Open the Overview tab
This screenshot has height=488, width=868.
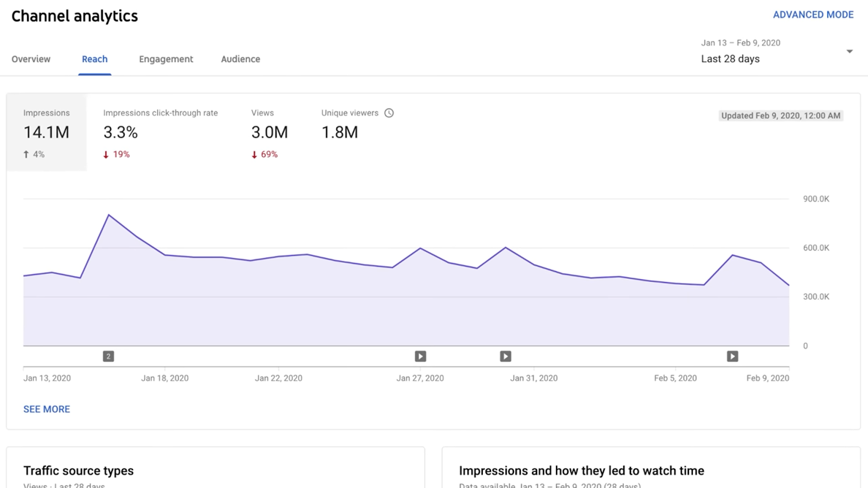31,59
